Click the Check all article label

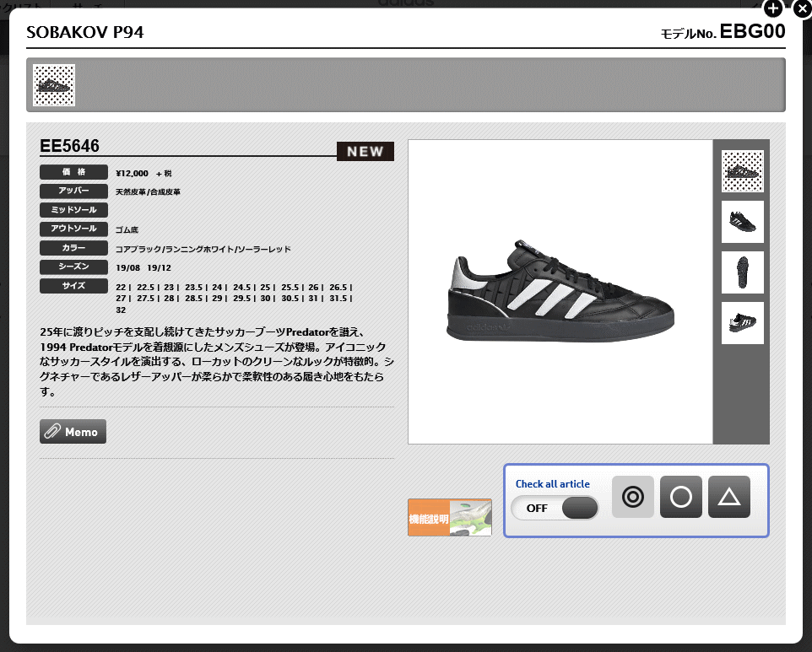[x=553, y=484]
